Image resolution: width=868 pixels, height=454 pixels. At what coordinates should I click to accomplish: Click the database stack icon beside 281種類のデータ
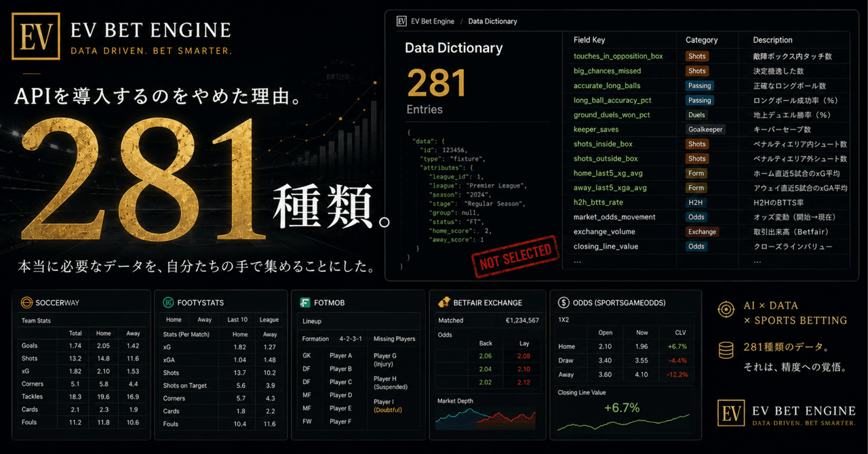pyautogui.click(x=726, y=350)
